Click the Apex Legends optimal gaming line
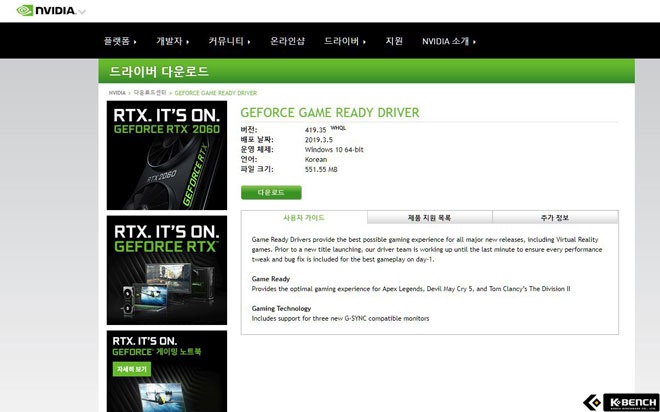Image resolution: width=660 pixels, height=412 pixels. (411, 289)
